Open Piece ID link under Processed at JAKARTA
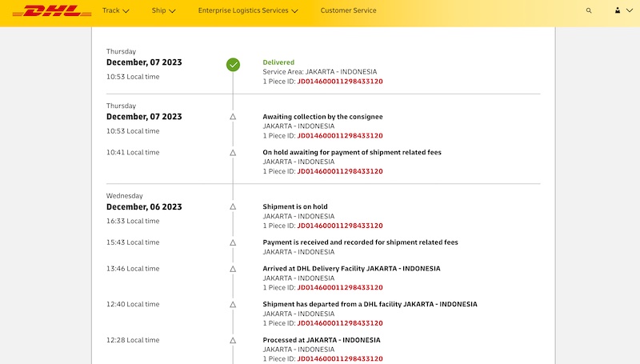The image size is (640, 364). point(340,358)
